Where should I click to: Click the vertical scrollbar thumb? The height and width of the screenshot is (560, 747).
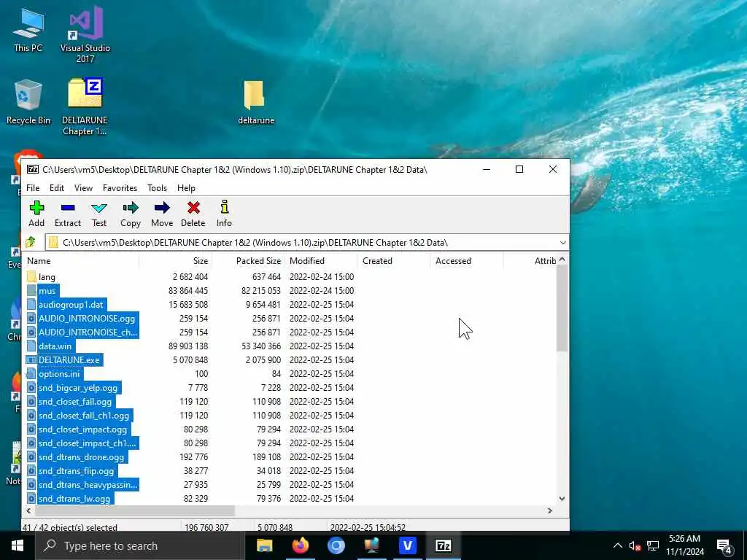(x=562, y=308)
